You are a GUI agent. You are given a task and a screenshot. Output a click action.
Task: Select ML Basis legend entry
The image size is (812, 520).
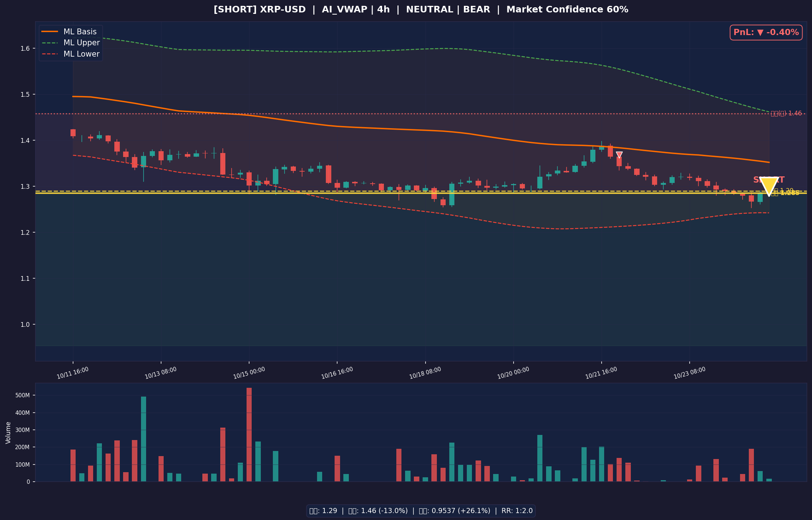(70, 32)
